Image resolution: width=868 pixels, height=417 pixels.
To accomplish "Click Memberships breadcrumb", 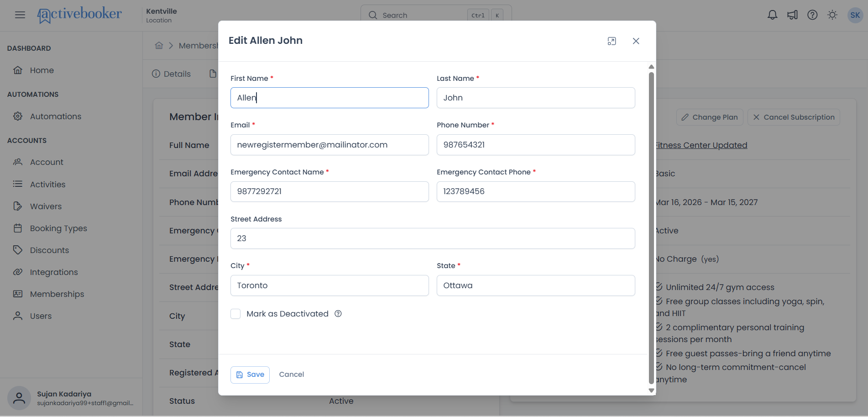I will pos(199,46).
